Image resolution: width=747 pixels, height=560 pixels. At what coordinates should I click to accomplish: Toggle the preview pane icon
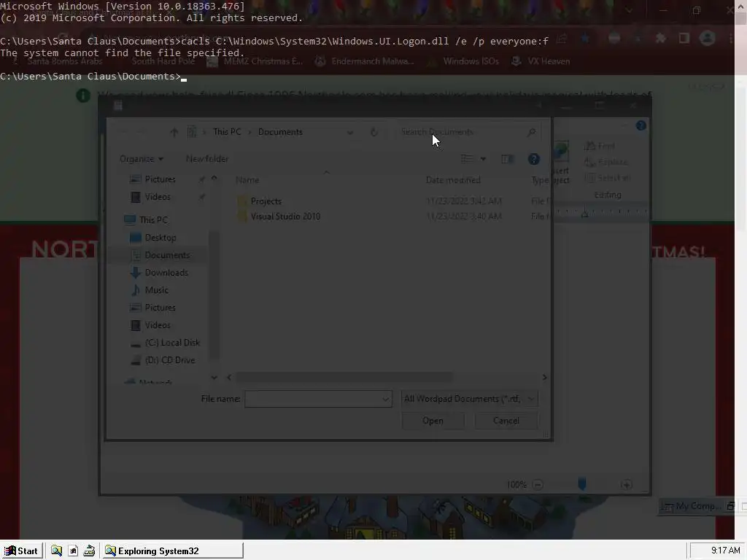pos(507,159)
